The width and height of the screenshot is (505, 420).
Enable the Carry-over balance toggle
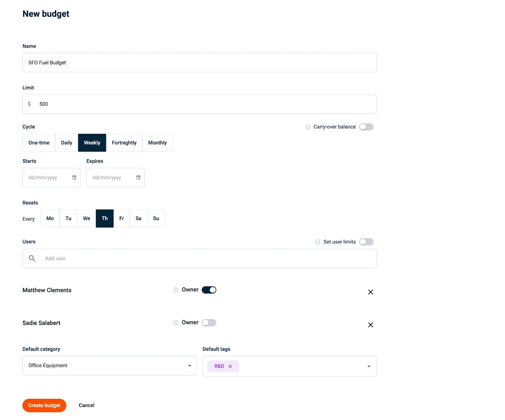coord(366,127)
